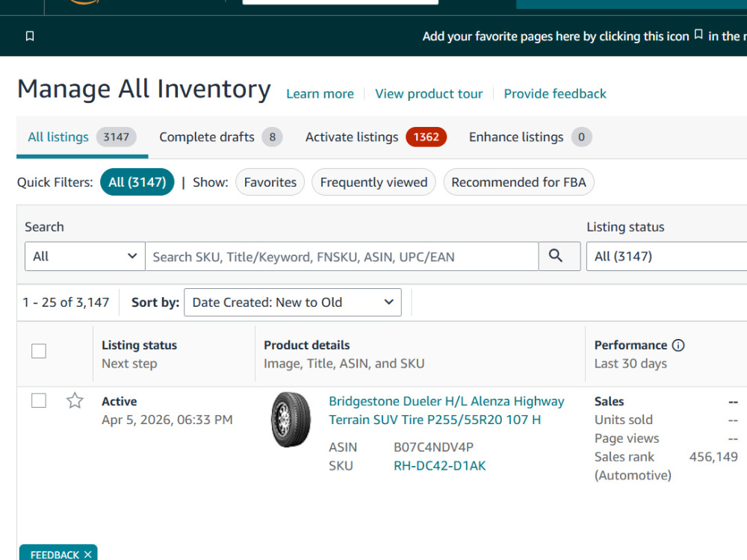
Task: Click the bookmark icon in favorites bar
Action: pos(30,36)
